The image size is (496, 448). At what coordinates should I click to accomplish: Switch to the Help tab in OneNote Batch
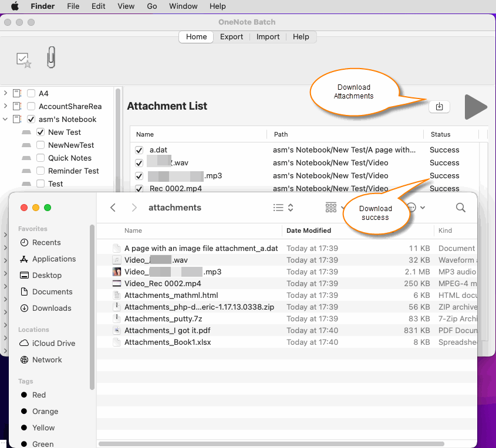click(x=301, y=36)
